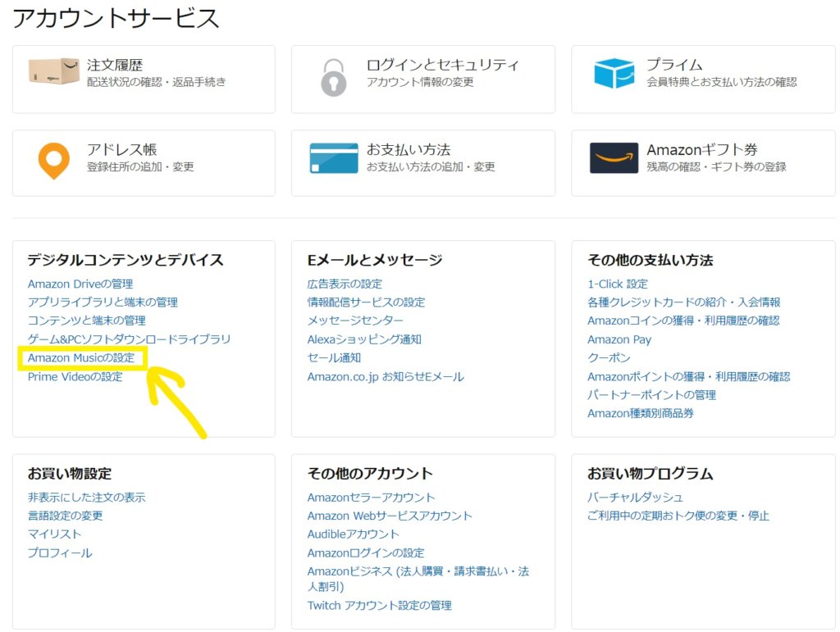840x632 pixels.
Task: Open Amazon Webサービスアカウント link
Action: pyautogui.click(x=390, y=516)
